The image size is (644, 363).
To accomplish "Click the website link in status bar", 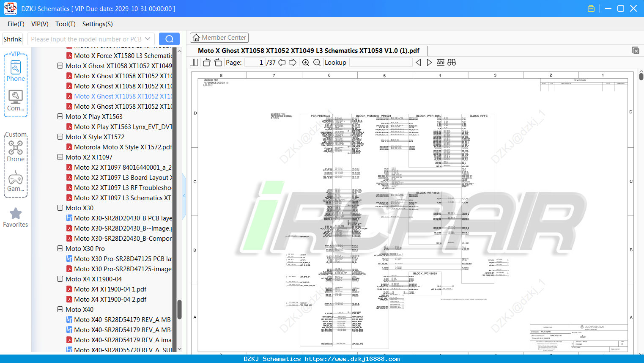I will [352, 359].
